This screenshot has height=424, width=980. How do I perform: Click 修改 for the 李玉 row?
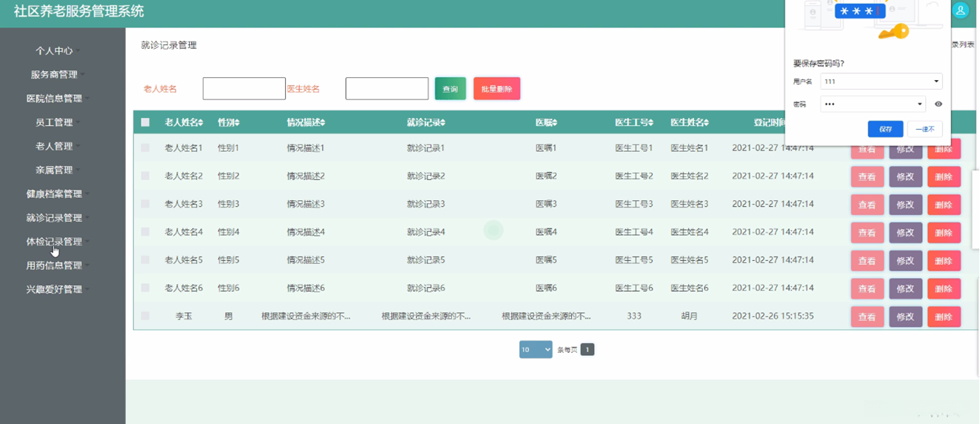[905, 317]
